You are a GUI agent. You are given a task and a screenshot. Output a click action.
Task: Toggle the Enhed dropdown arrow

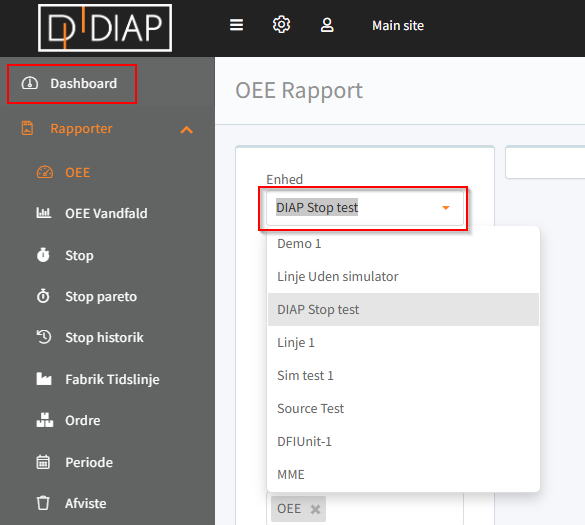coord(445,208)
